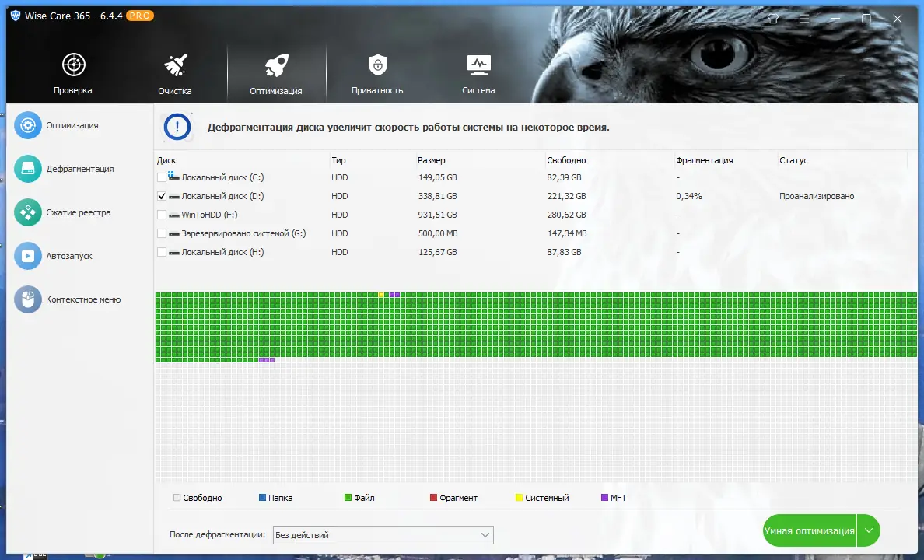Click the blue Папка legend swatch
924x560 pixels.
coord(262,498)
